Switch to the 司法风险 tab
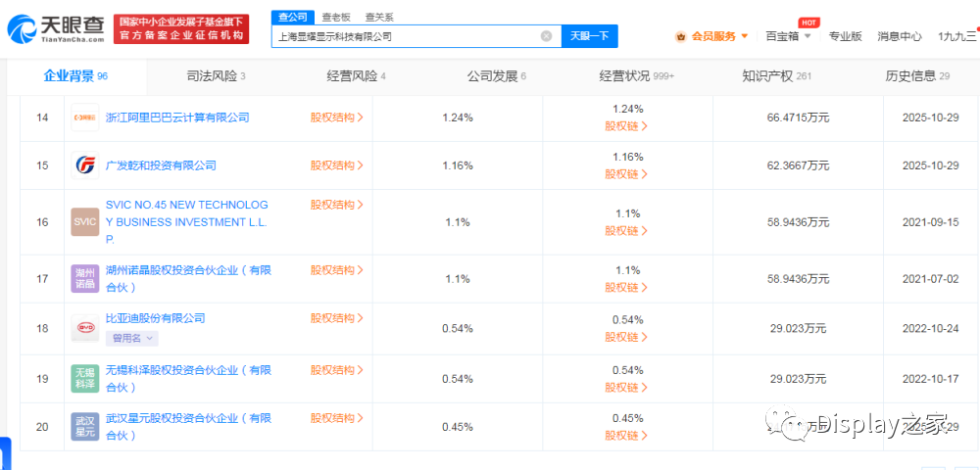 pyautogui.click(x=217, y=76)
